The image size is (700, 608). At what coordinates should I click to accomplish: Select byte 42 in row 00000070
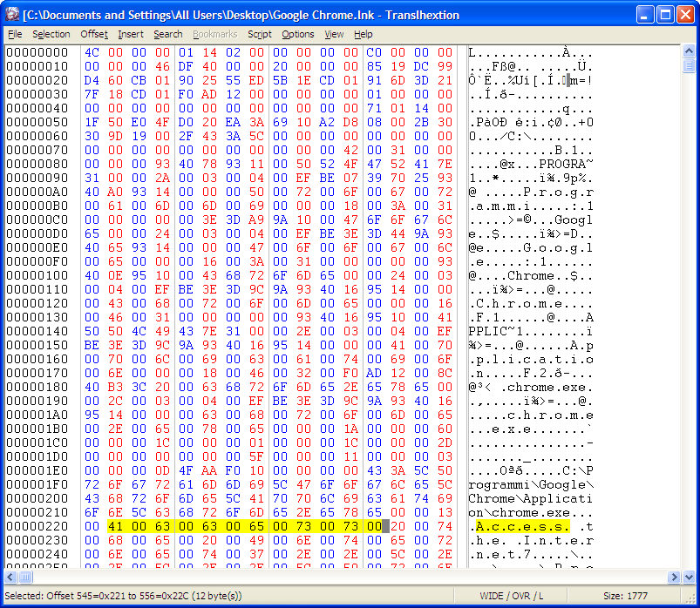pyautogui.click(x=351, y=151)
